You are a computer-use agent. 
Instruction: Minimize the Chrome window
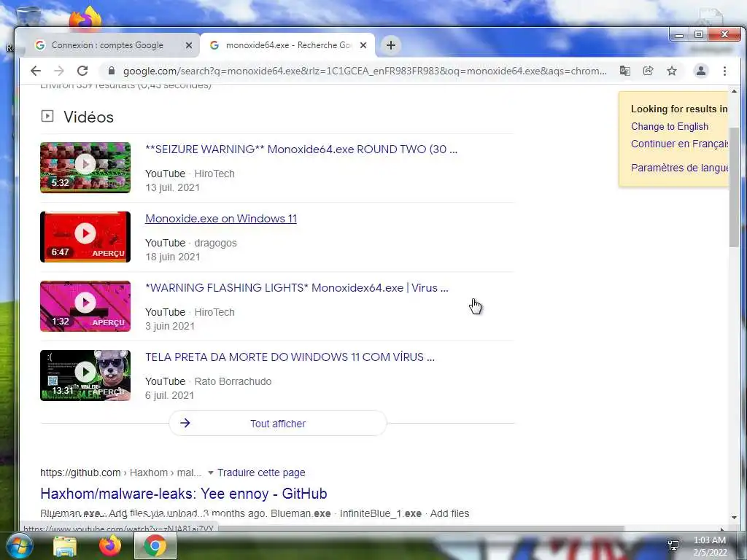(x=679, y=34)
